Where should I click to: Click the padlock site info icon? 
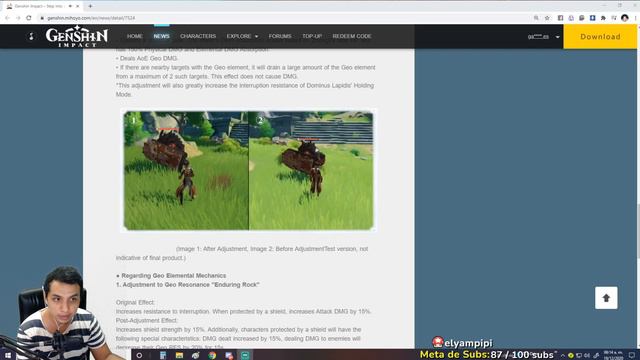pos(42,18)
